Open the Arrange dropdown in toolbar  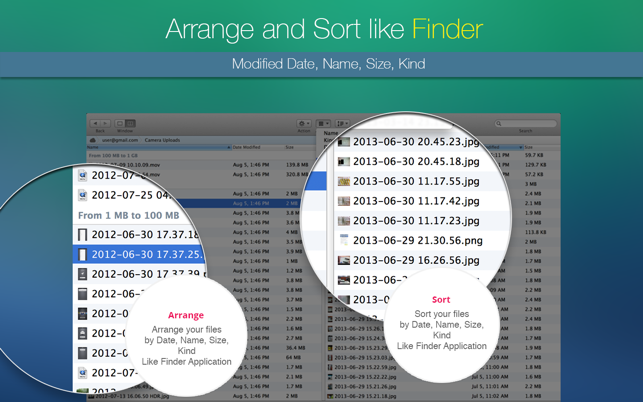point(323,123)
